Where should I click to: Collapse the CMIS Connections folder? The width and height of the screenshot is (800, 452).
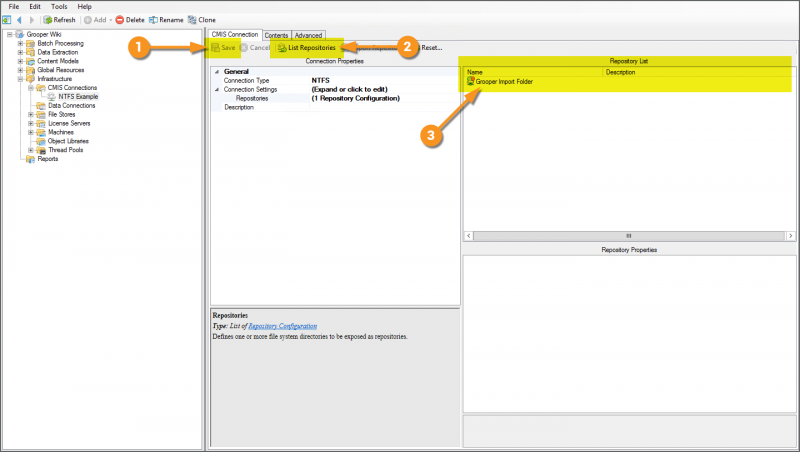pos(31,88)
